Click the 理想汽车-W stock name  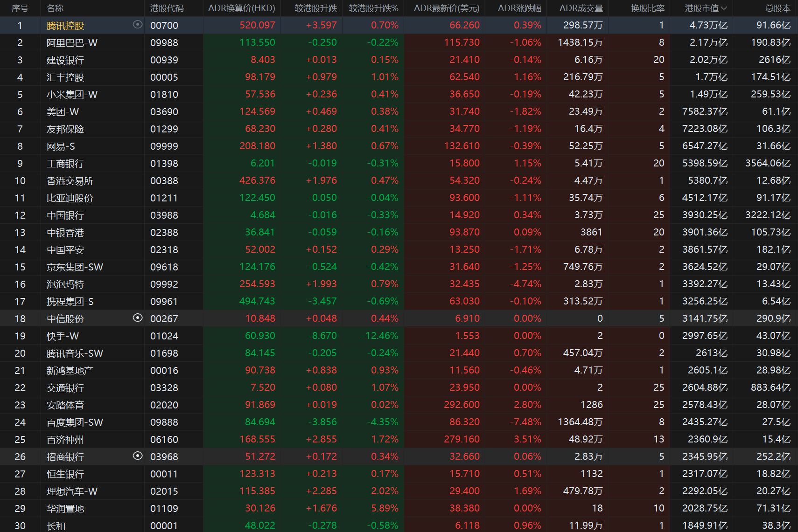72,491
